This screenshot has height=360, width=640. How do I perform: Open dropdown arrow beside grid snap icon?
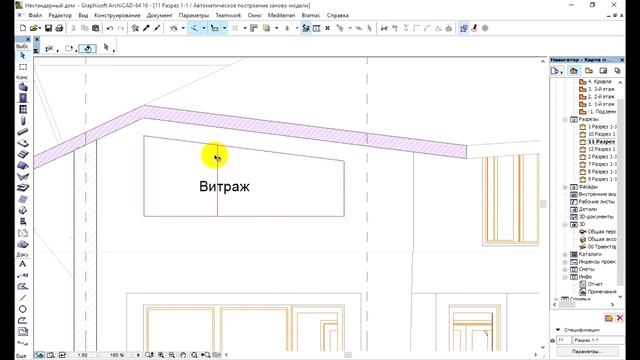pos(245,28)
